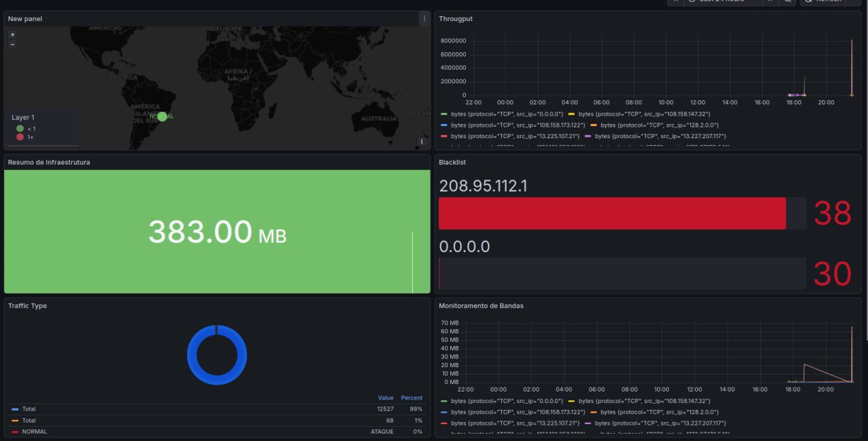Click the clock icon in the time picker
868x441 pixels.
click(x=693, y=1)
